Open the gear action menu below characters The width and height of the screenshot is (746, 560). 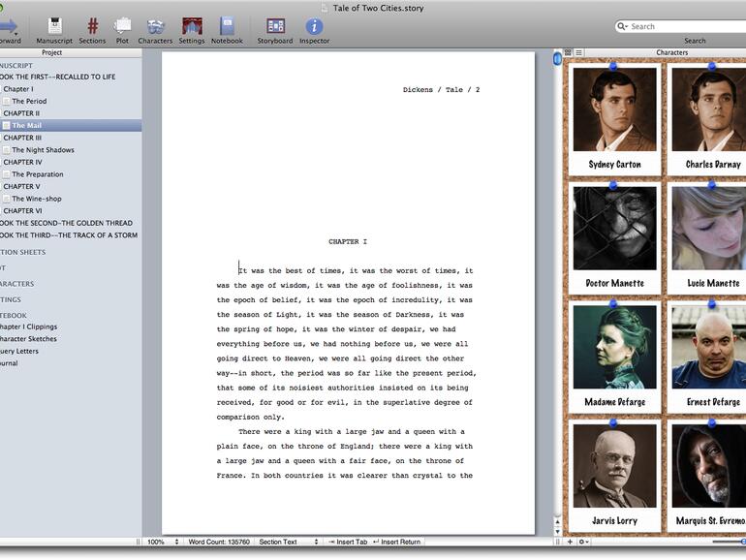(583, 542)
